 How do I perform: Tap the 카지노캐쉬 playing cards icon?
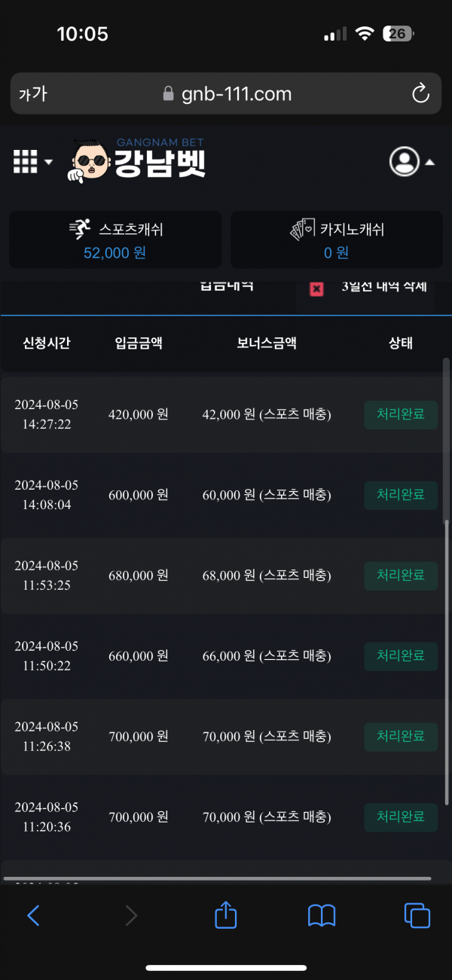pos(302,229)
